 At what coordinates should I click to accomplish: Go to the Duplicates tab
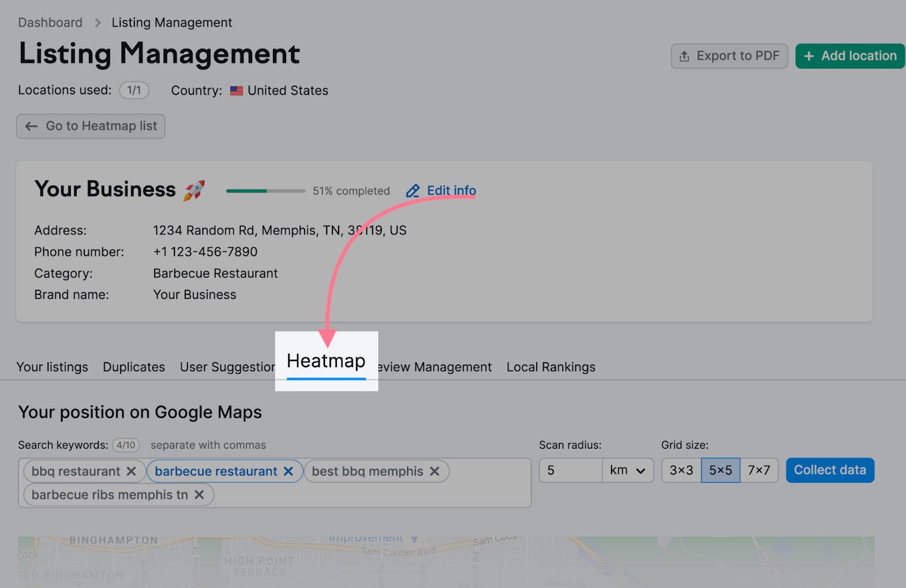(134, 367)
